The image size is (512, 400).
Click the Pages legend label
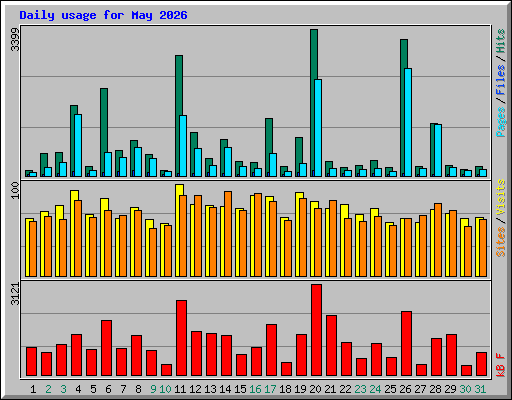pos(500,122)
